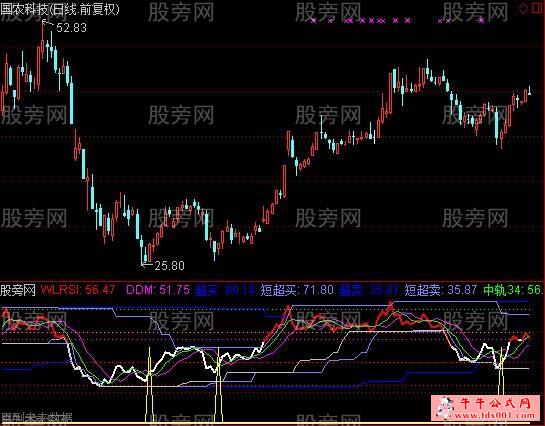This screenshot has width=545, height=426.
Task: Select the blue 超买 indicator label
Action: click(x=226, y=290)
